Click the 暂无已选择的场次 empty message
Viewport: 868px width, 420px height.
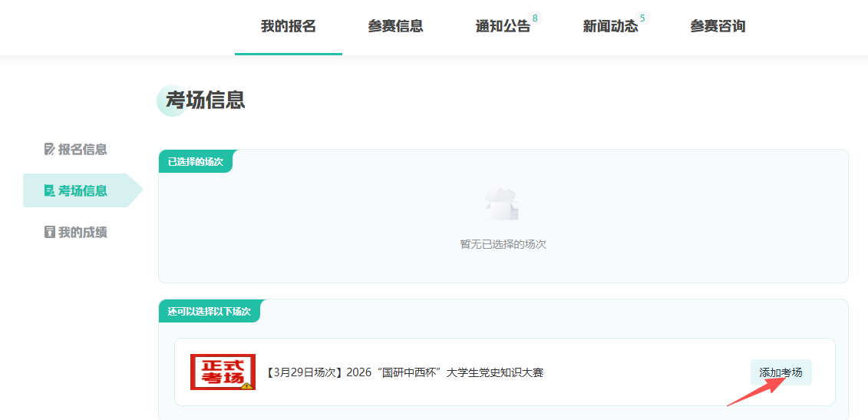[503, 244]
